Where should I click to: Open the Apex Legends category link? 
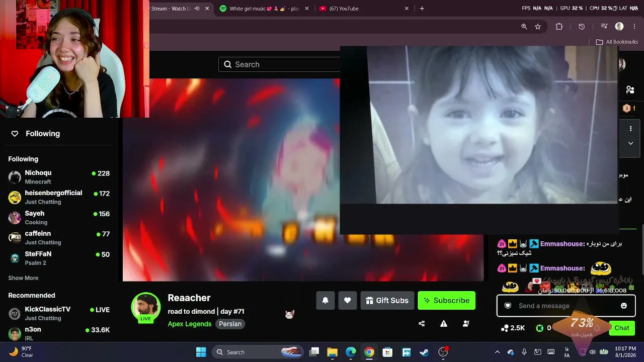[x=190, y=324]
